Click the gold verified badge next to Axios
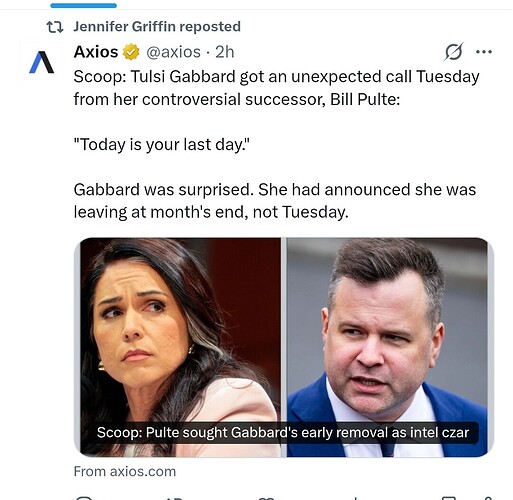 point(131,52)
